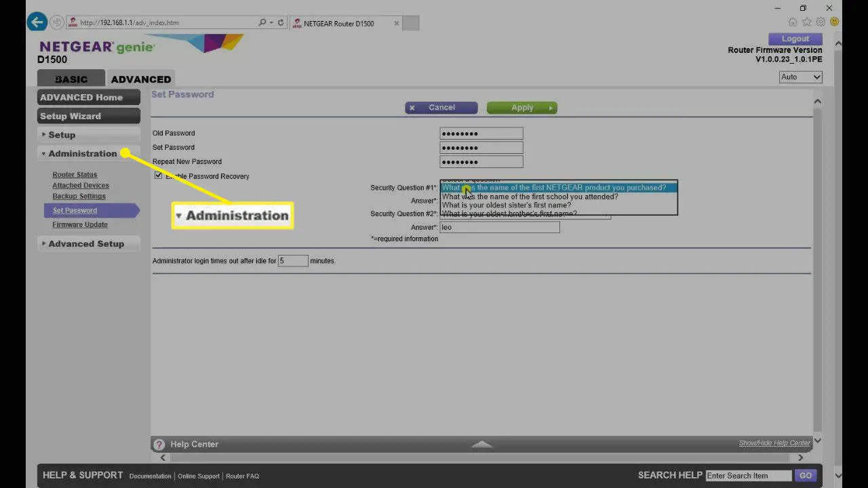
Task: Click the answer field containing leo
Action: [x=500, y=228]
